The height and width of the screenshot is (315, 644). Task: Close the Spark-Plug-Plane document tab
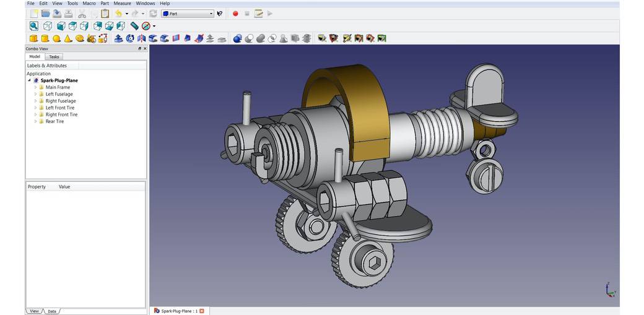click(x=202, y=311)
